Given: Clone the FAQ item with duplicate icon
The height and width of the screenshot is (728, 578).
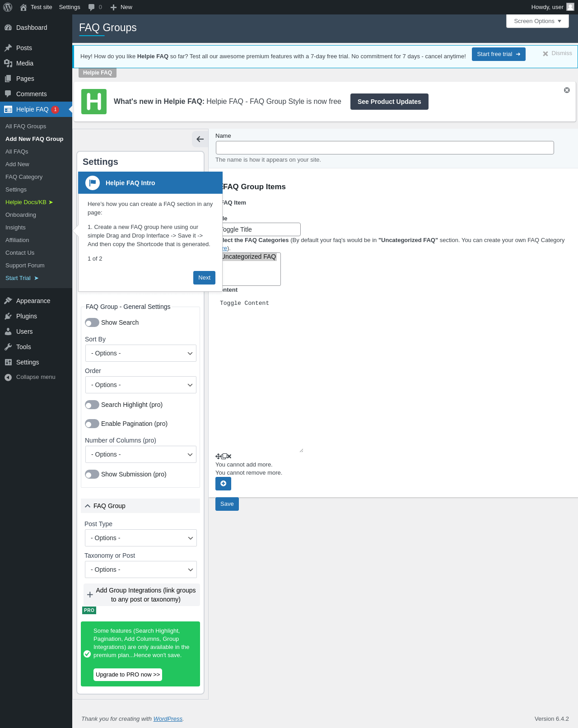Looking at the screenshot, I should coord(224,457).
